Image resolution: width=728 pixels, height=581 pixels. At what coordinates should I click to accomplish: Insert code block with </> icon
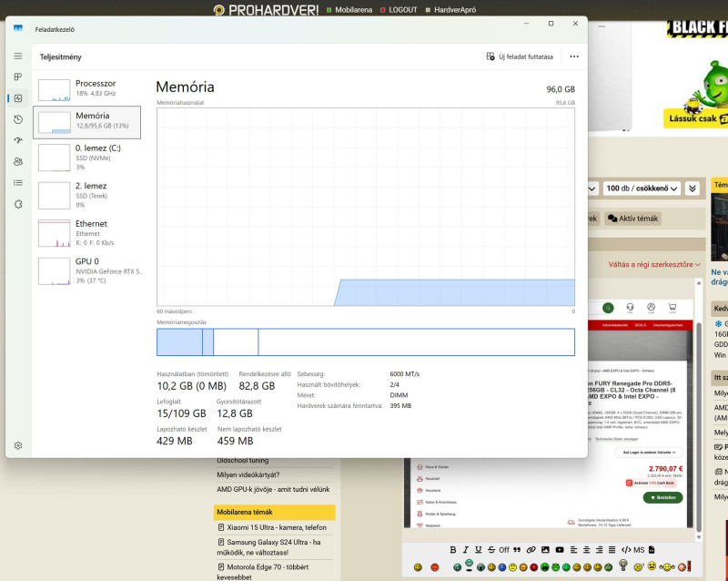[626, 550]
